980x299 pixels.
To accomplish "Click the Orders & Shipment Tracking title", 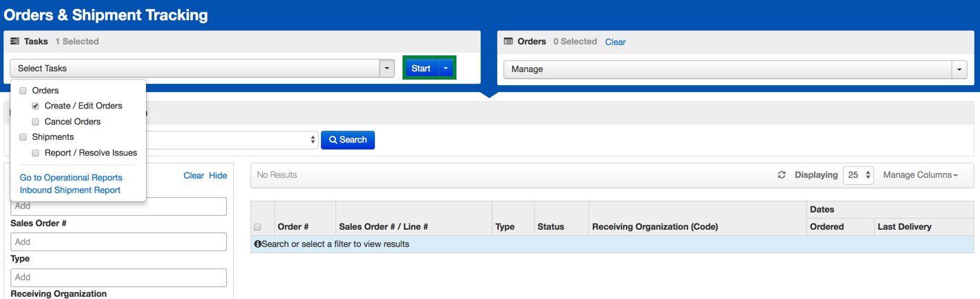I will pos(106,15).
